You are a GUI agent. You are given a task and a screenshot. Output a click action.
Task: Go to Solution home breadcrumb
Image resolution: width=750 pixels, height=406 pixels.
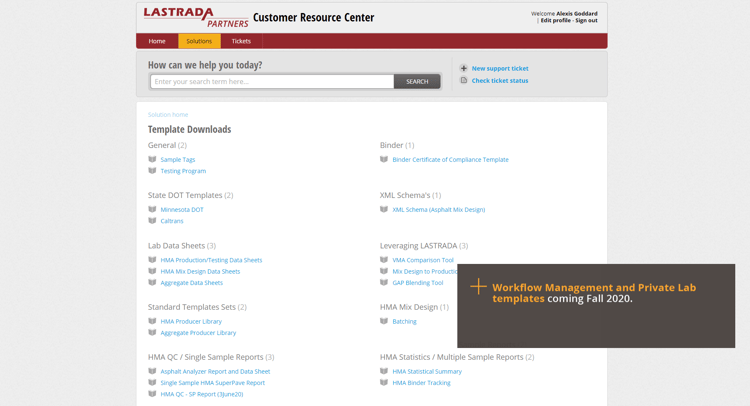pyautogui.click(x=168, y=115)
